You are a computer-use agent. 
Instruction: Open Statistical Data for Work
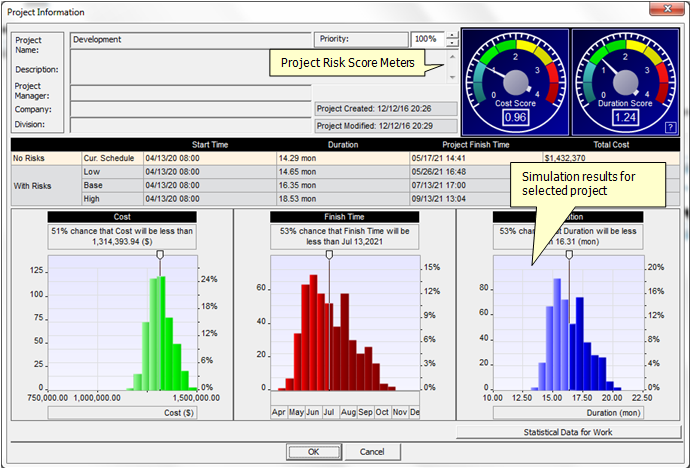coord(566,431)
